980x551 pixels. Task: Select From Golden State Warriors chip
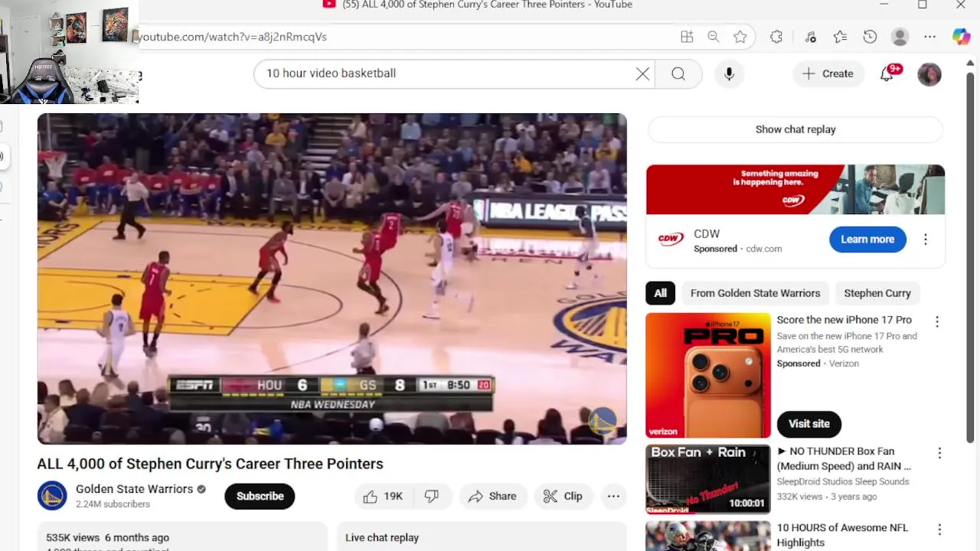(755, 293)
